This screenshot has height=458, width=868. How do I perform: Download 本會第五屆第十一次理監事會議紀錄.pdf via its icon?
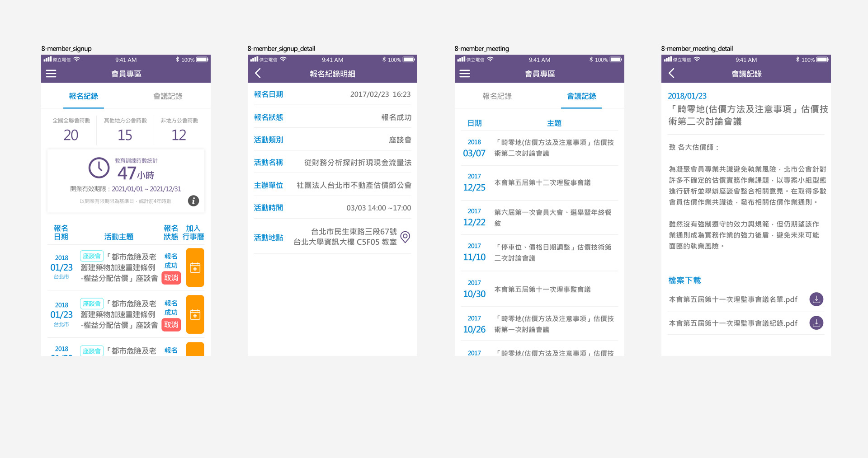click(816, 323)
